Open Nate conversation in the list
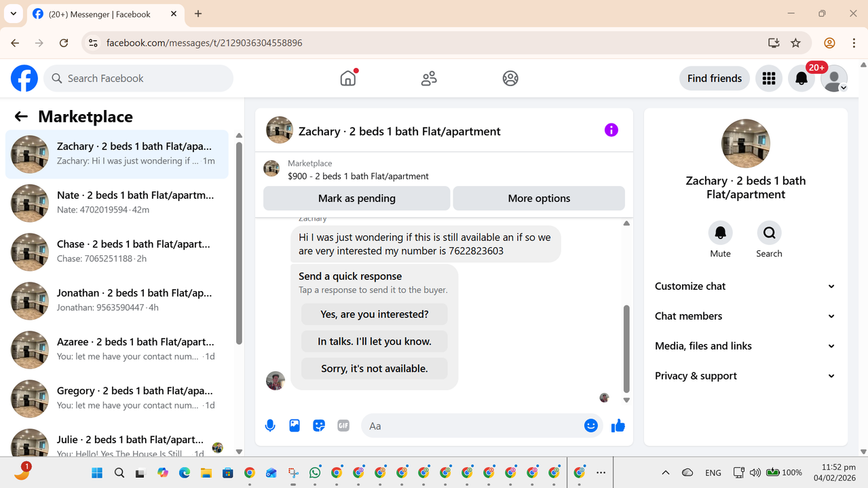The image size is (868, 488). tap(117, 203)
